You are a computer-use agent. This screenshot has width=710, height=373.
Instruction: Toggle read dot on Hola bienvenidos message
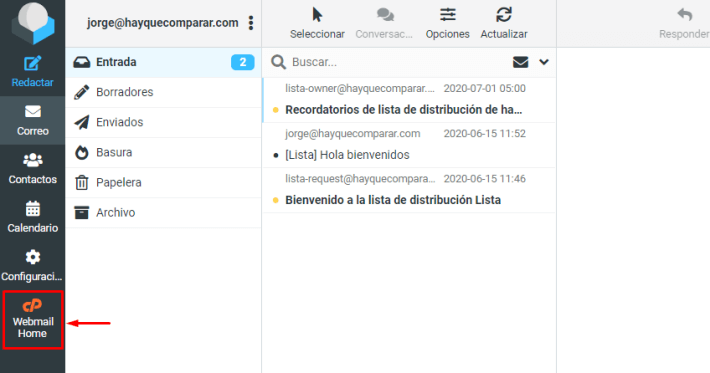click(x=276, y=155)
